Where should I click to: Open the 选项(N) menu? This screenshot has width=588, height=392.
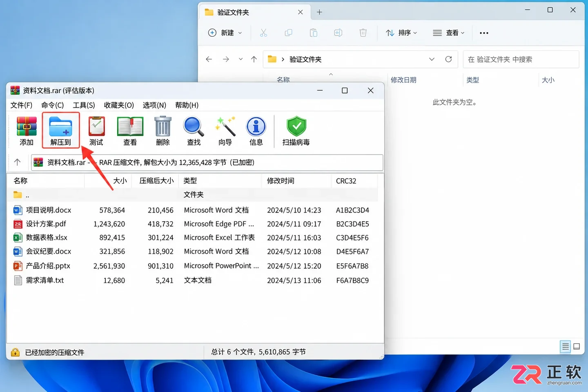(154, 105)
